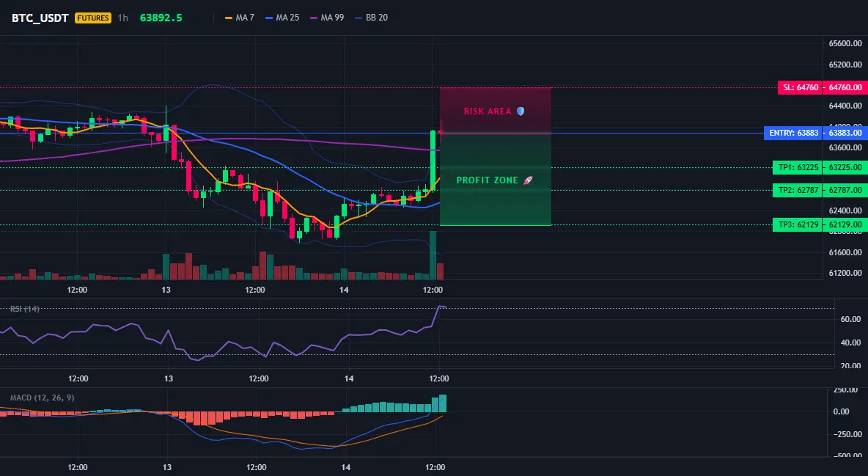Click the tallest green volume bar
The height and width of the screenshot is (476, 868).
pyautogui.click(x=433, y=255)
